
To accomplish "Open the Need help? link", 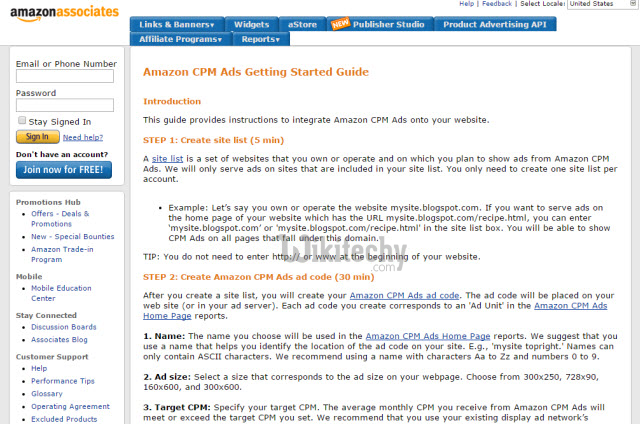I will tap(82, 137).
